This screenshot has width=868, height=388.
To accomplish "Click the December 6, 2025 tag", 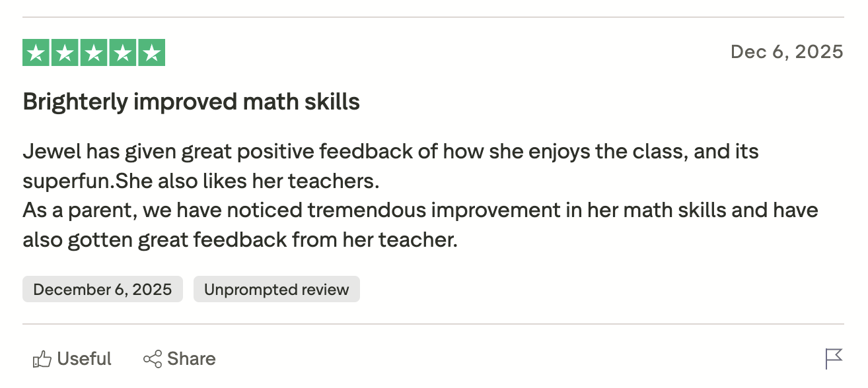I will [x=102, y=289].
